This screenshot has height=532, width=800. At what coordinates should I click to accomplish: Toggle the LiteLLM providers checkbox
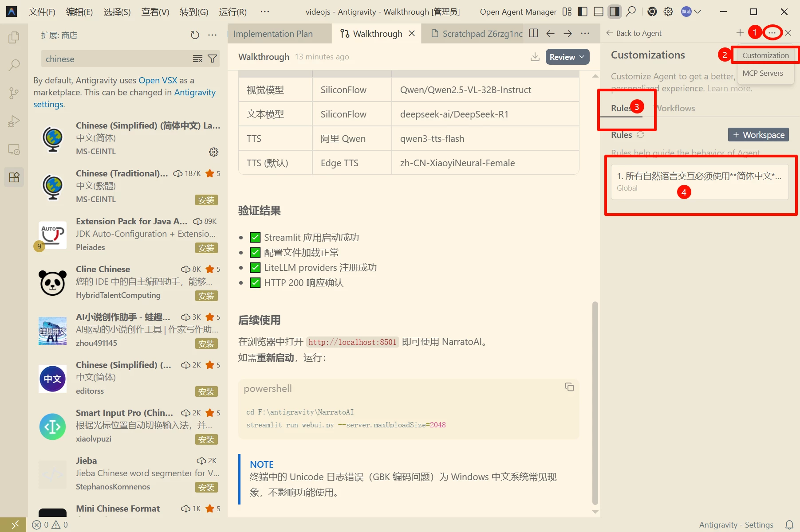coord(255,268)
